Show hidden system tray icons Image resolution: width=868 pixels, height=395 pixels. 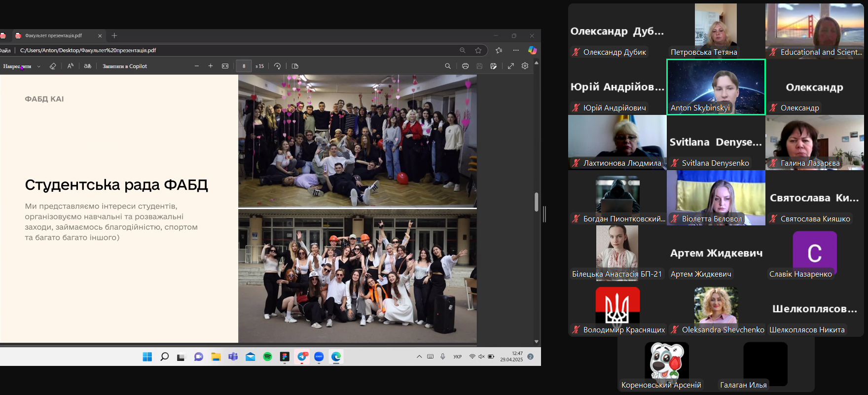(419, 357)
